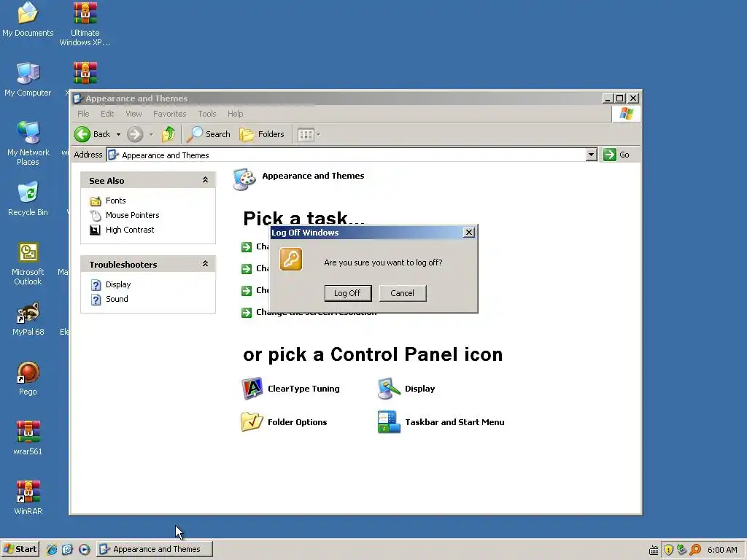The height and width of the screenshot is (560, 747).
Task: Click the green Back arrow icon
Action: tap(82, 134)
